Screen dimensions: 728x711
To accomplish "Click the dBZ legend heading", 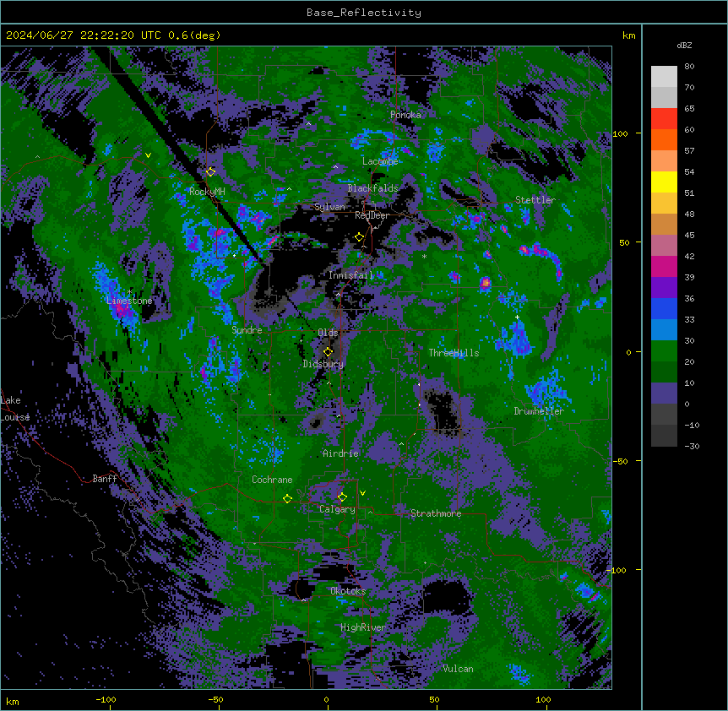I will (x=684, y=46).
